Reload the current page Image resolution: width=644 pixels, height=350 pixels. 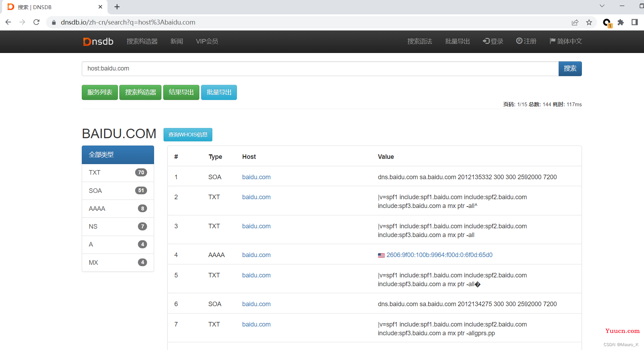[36, 22]
